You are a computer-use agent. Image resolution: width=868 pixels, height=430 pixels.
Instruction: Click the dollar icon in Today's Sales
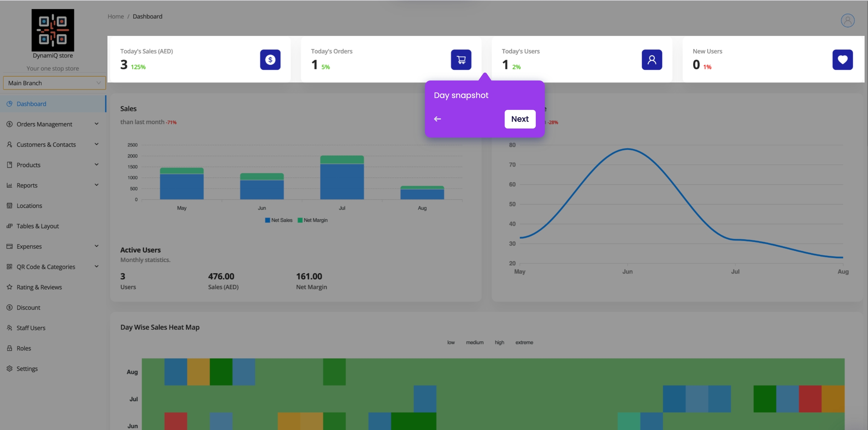(x=270, y=59)
